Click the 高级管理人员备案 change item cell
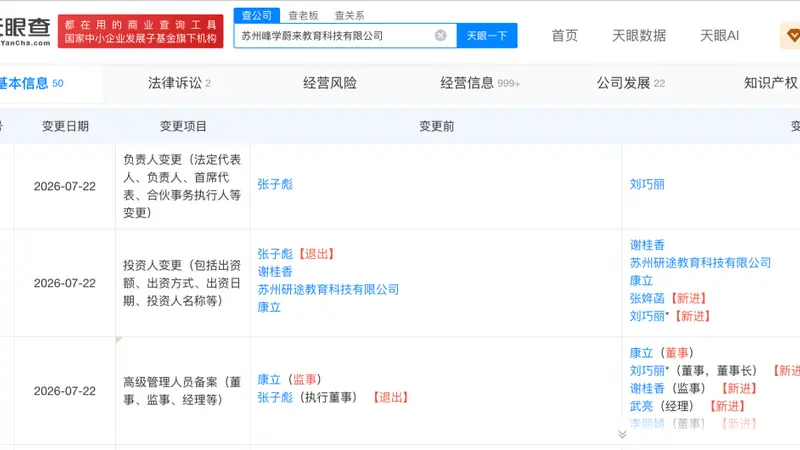800x450 pixels. coord(183,391)
